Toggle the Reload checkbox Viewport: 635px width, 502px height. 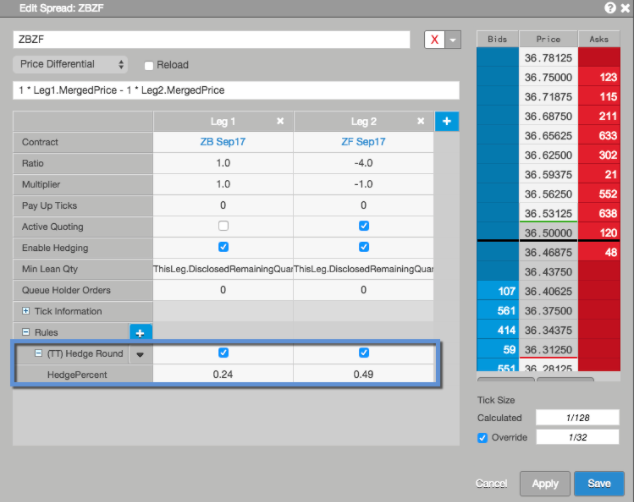coord(149,65)
